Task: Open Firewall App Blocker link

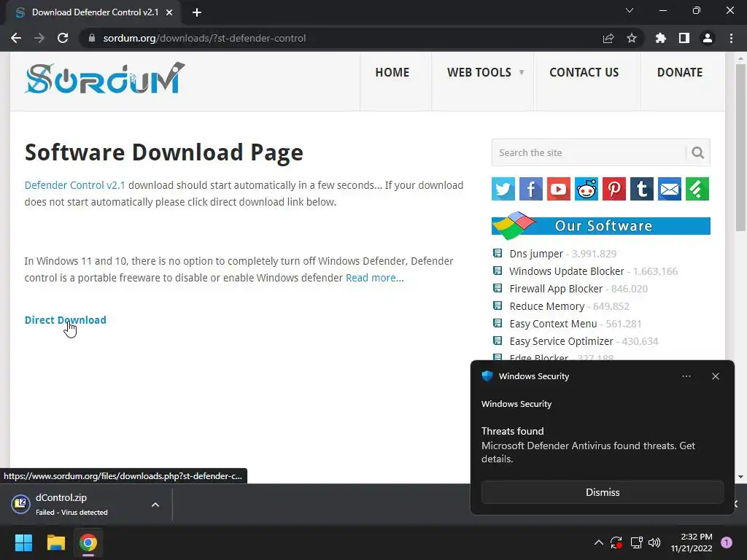Action: [x=556, y=289]
